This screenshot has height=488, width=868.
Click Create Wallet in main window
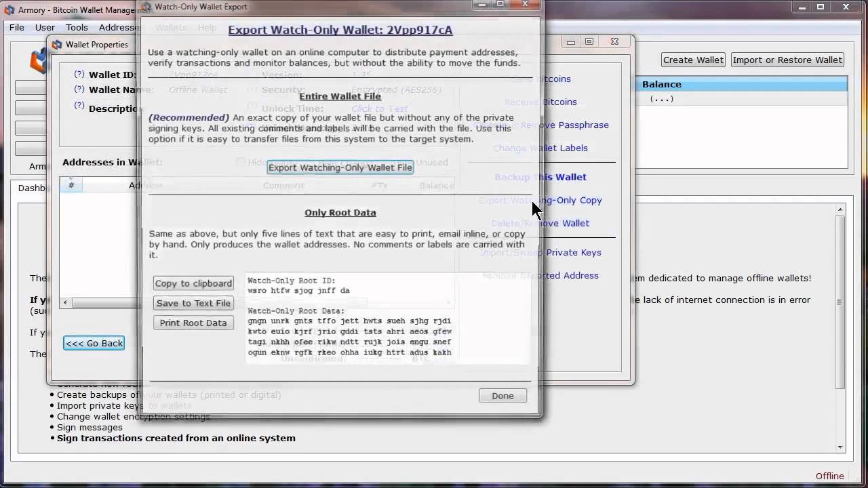693,60
